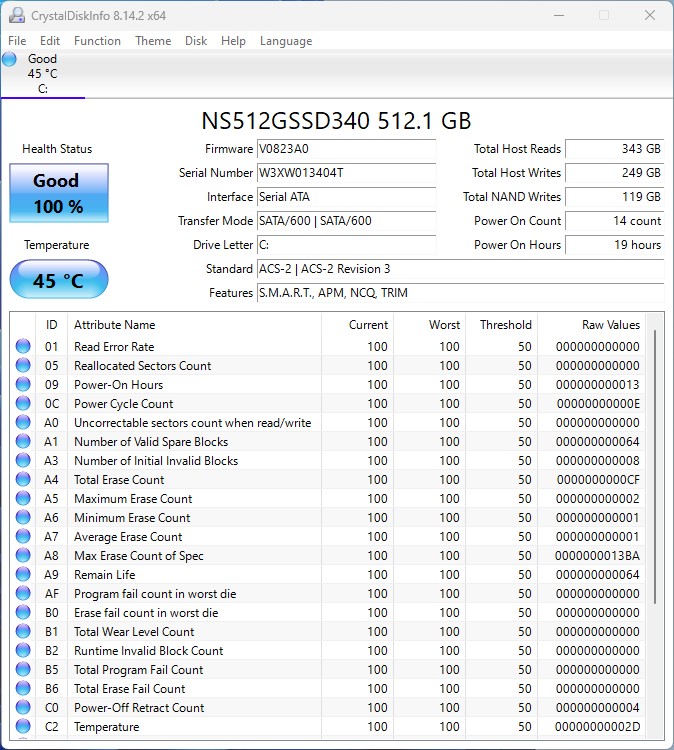Viewport: 674px width, 750px height.
Task: Click the status orb for Total Erase Count
Action: (23, 479)
